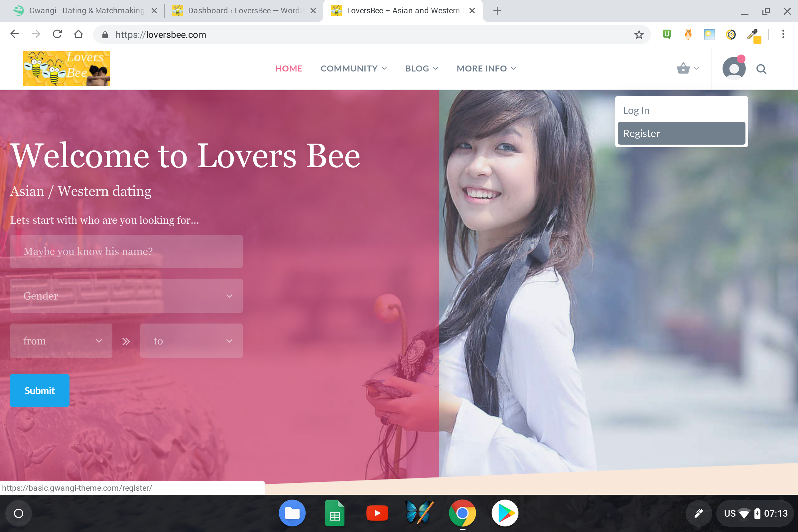The width and height of the screenshot is (798, 532).
Task: Submit the search form
Action: tap(40, 390)
